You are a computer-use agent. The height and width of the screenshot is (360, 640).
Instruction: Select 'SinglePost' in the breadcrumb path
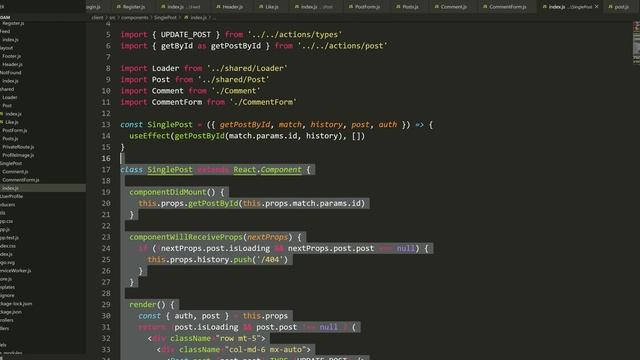(165, 18)
